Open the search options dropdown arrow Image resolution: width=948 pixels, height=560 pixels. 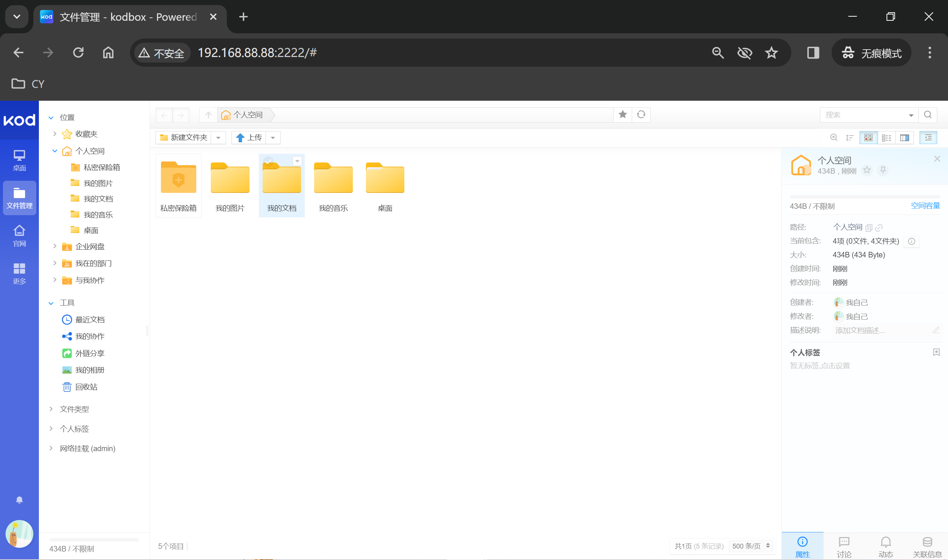point(911,115)
